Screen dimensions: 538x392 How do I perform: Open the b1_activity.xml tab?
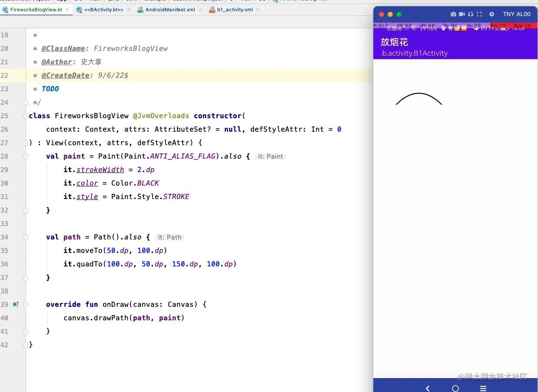point(235,10)
